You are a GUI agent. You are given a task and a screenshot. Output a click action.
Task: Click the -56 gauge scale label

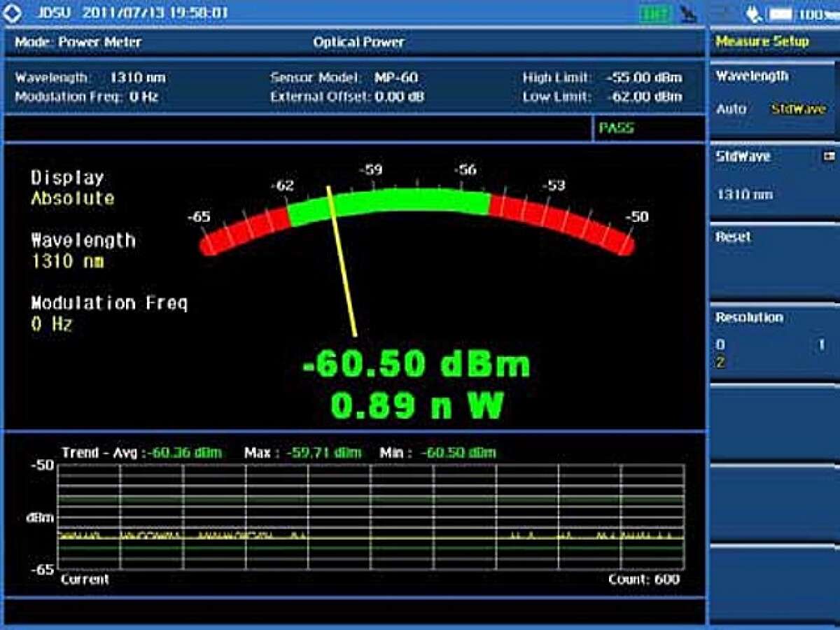465,170
